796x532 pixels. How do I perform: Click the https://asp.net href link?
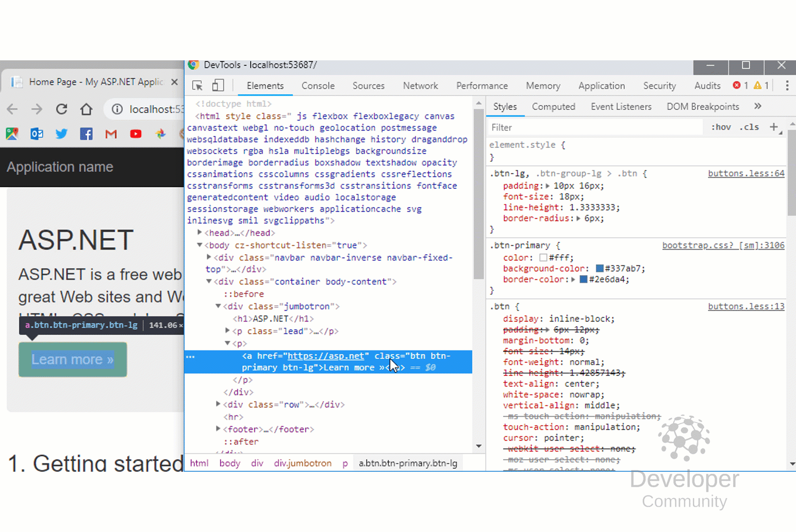click(x=326, y=356)
